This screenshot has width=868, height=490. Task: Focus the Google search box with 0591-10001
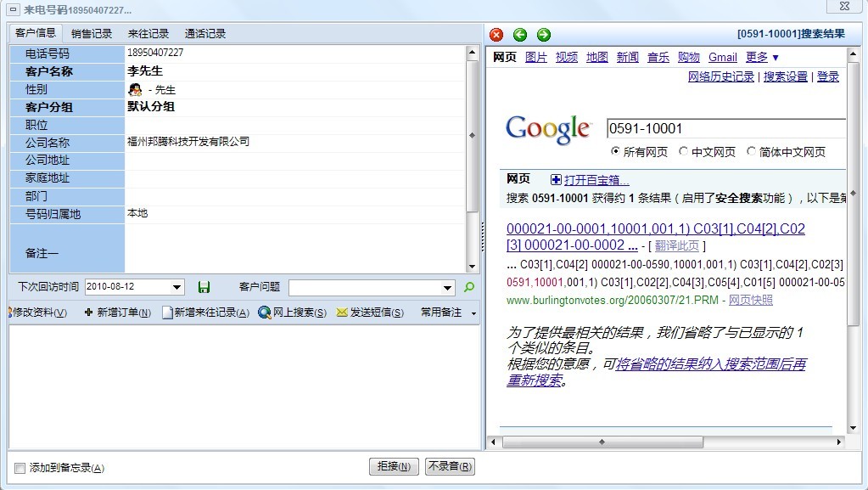point(725,128)
